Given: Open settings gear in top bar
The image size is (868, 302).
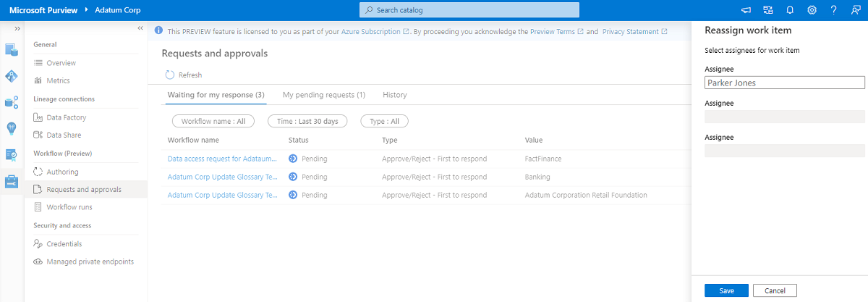Looking at the screenshot, I should pyautogui.click(x=812, y=10).
